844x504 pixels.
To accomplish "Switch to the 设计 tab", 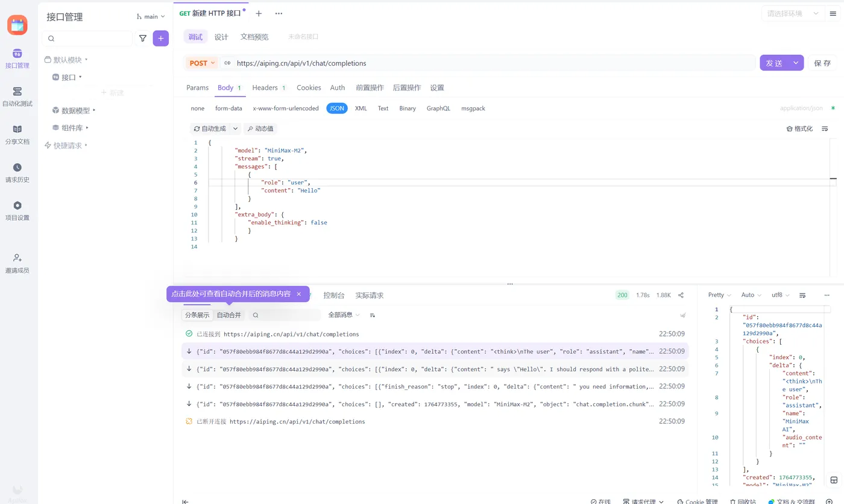I will 221,37.
